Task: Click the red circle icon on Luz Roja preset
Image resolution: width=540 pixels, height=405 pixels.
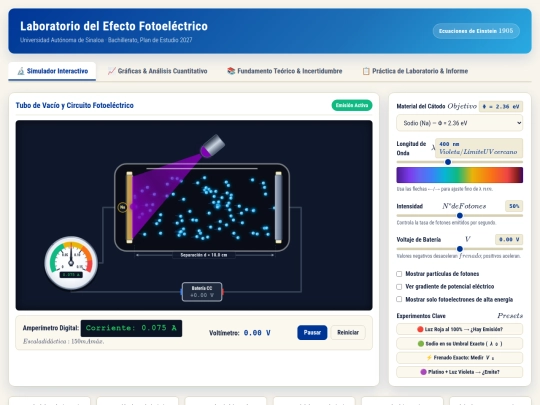Action: (420, 329)
